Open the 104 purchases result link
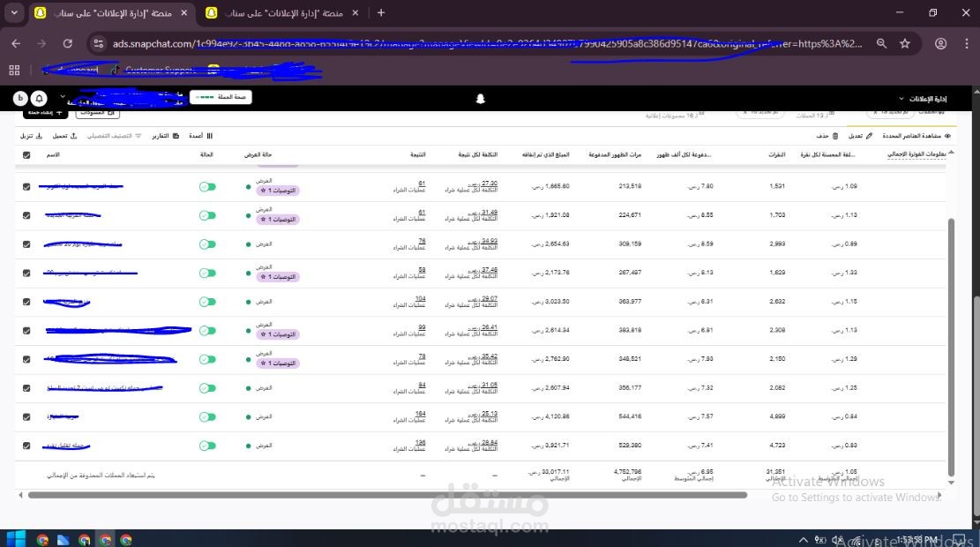The width and height of the screenshot is (980, 547). 421,298
